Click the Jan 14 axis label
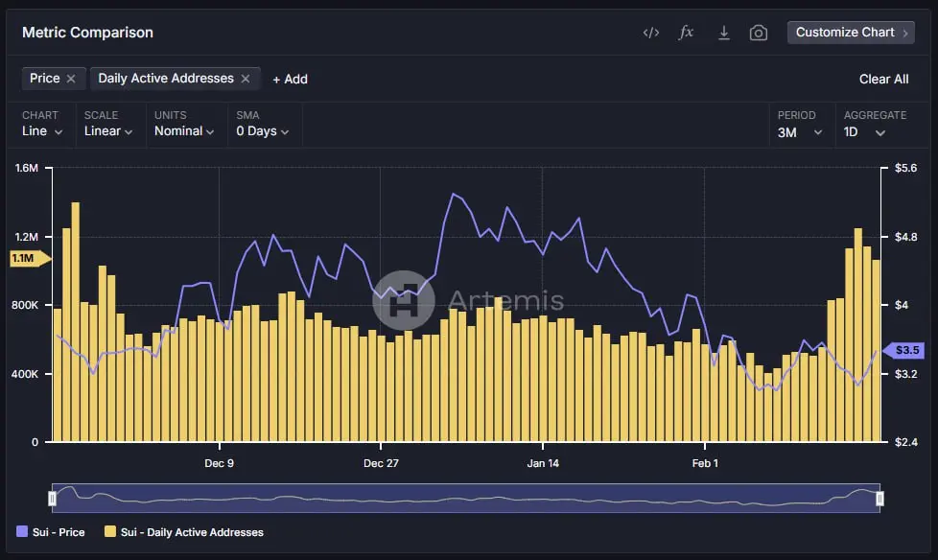The image size is (938, 560). 543,463
